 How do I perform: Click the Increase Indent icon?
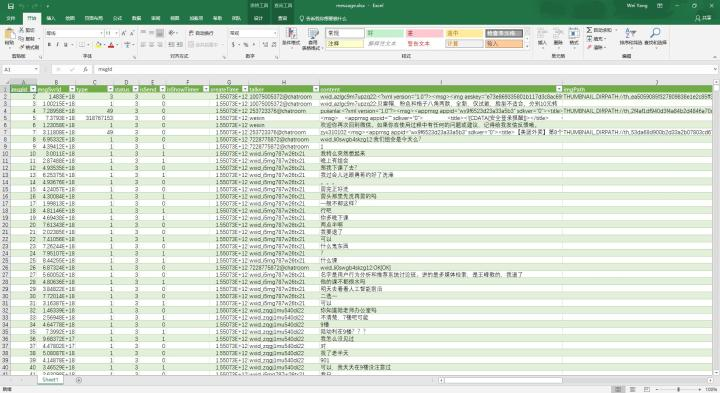click(x=180, y=45)
